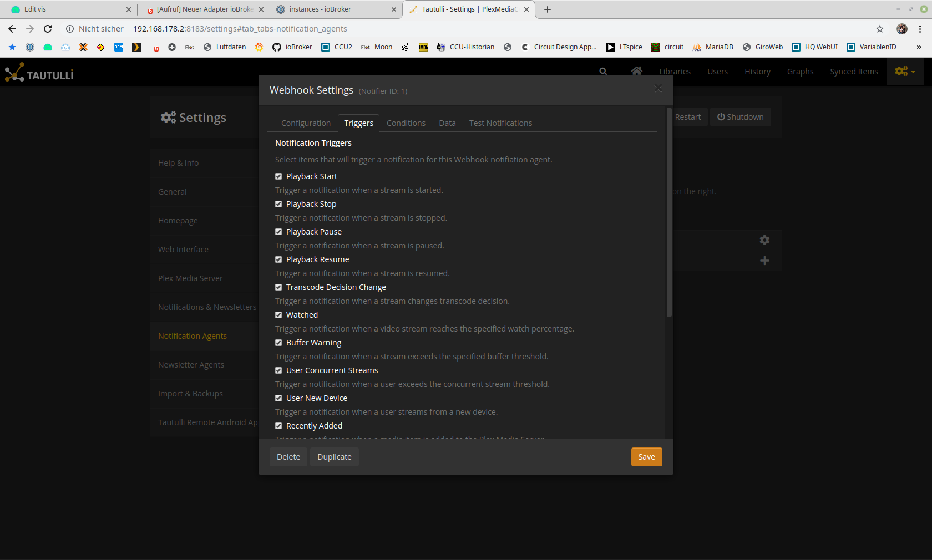Show hidden bookmarks with the chevron
Viewport: 932px width, 560px height.
pos(919,47)
